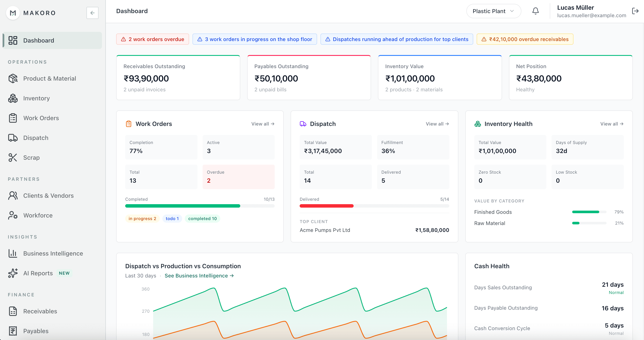Click the Dispatch truck icon in sidebar
The height and width of the screenshot is (340, 644).
[13, 138]
